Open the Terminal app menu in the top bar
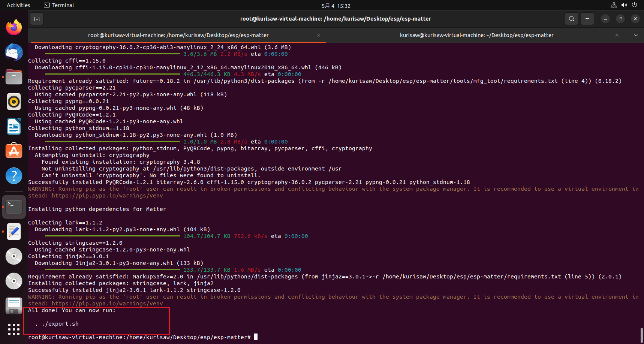 pos(59,5)
